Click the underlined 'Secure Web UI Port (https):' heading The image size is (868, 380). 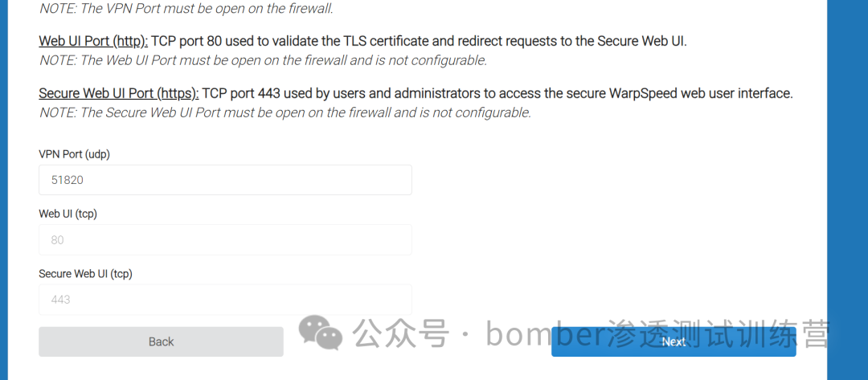(x=119, y=94)
